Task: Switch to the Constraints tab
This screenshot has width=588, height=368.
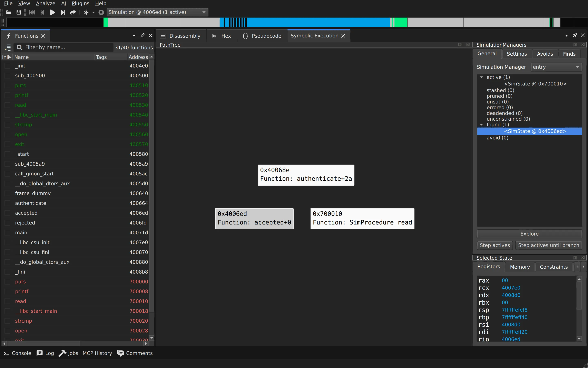Action: [x=553, y=267]
